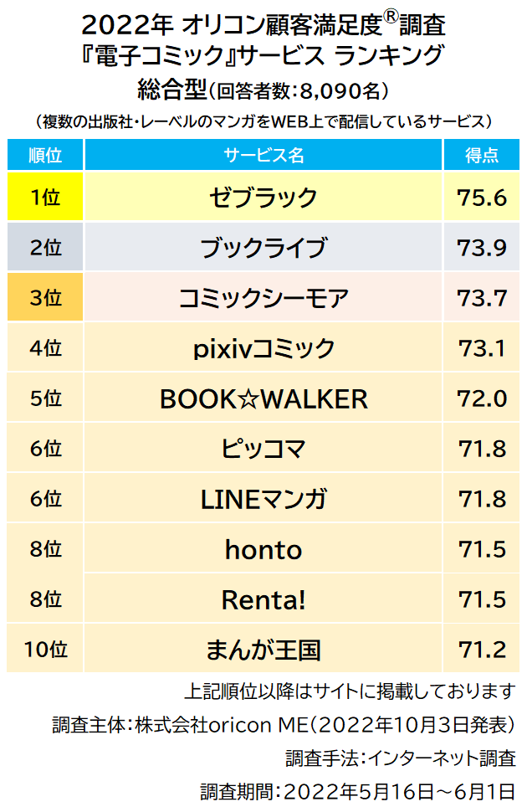The height and width of the screenshot is (812, 527).
Task: Click the 75.6 score cell
Action: 482,198
